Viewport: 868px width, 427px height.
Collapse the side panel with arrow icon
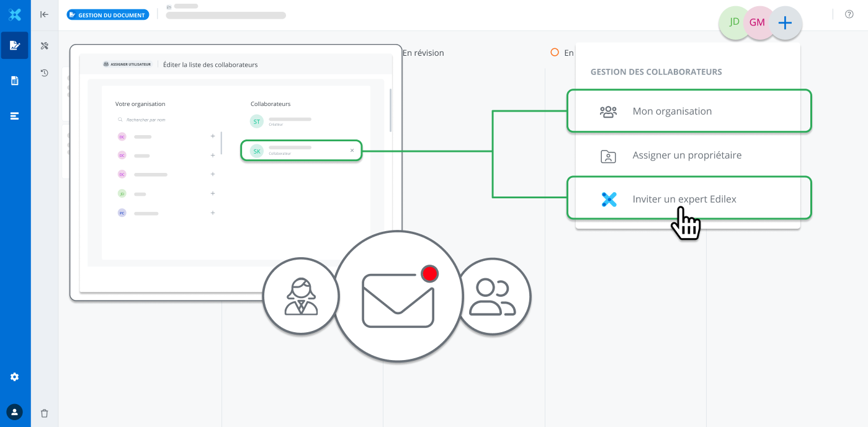click(x=44, y=15)
